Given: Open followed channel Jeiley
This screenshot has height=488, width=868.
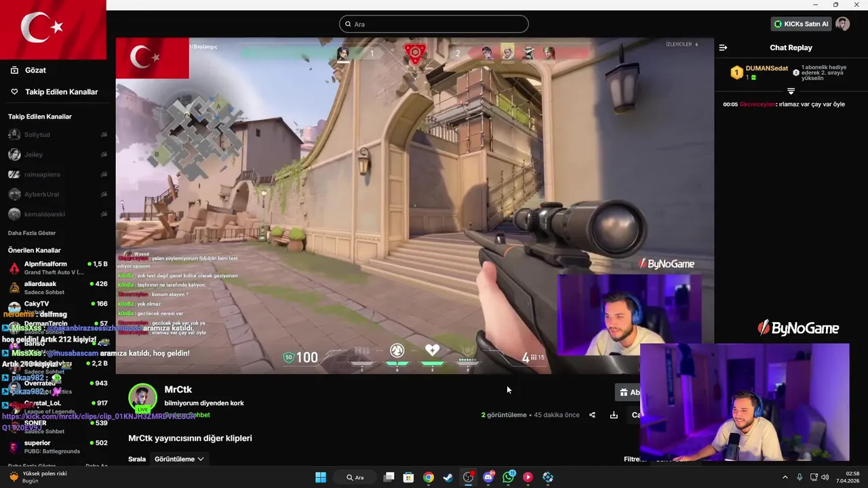Looking at the screenshot, I should pyautogui.click(x=57, y=155).
